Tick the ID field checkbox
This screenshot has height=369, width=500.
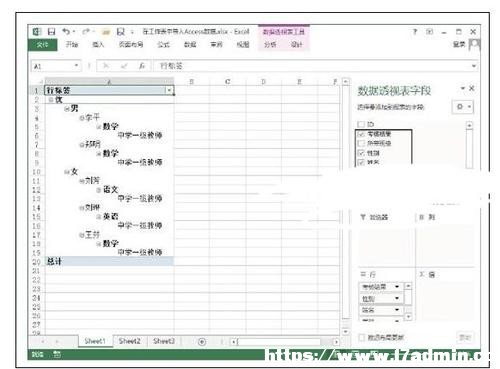[x=361, y=124]
